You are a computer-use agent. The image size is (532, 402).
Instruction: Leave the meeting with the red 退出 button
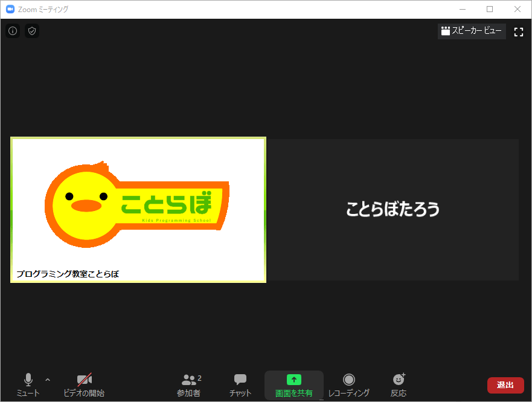(x=505, y=385)
